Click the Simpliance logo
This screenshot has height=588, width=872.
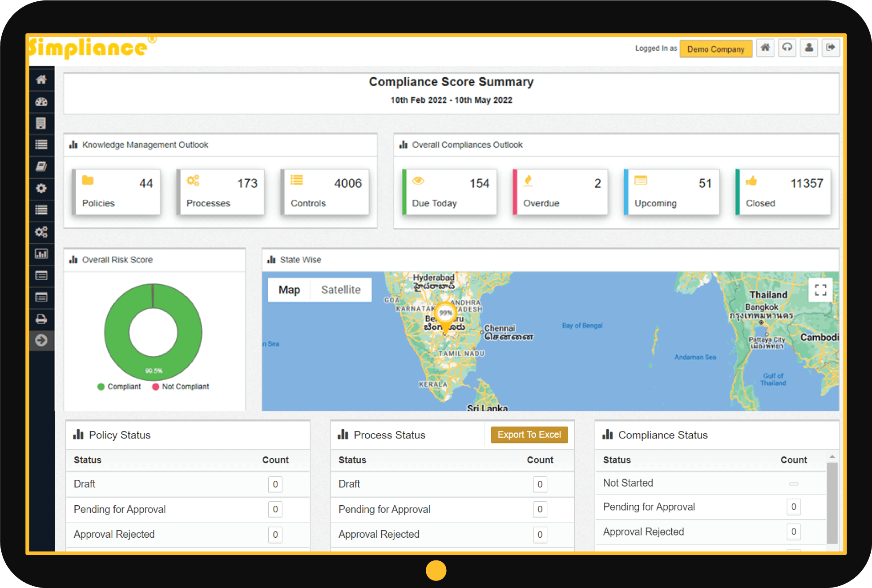coord(92,48)
